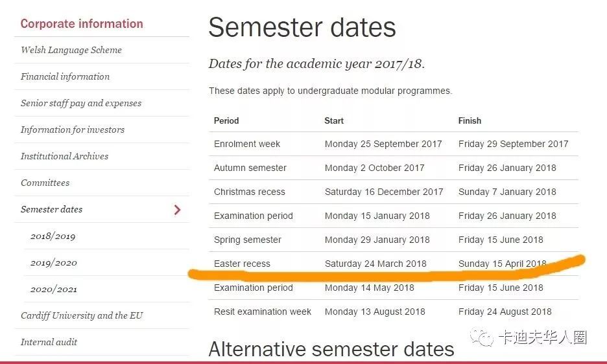Screen dimensions: 607x364
Task: Navigate to Committees section
Action: coord(45,183)
